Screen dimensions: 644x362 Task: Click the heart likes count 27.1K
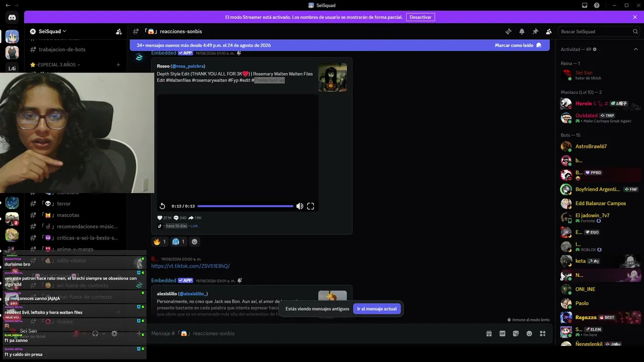[165, 218]
